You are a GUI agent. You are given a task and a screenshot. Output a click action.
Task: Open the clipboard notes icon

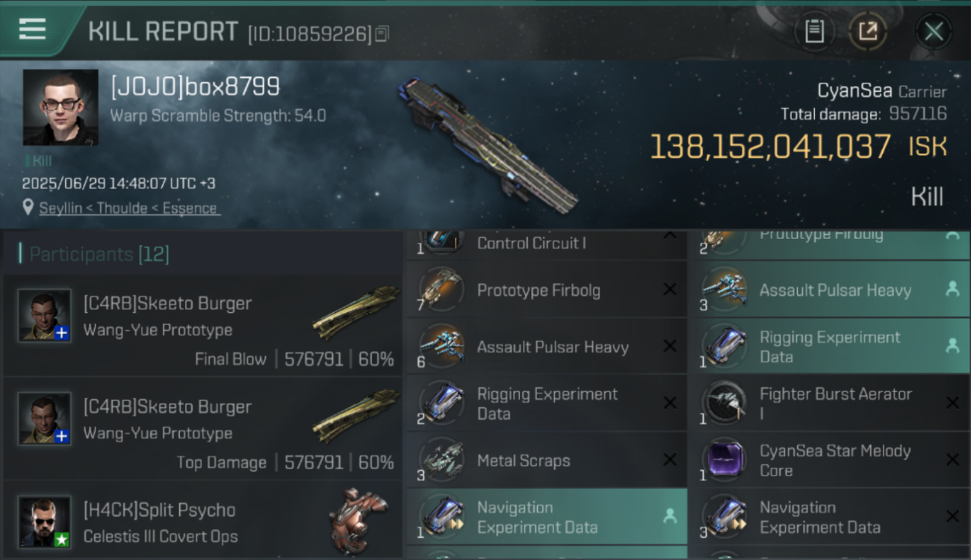pyautogui.click(x=814, y=31)
